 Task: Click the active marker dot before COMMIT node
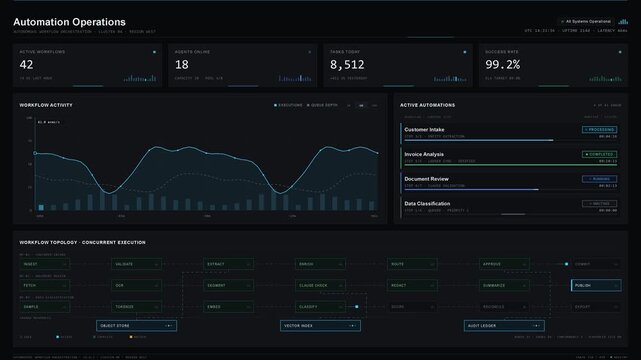[566, 264]
